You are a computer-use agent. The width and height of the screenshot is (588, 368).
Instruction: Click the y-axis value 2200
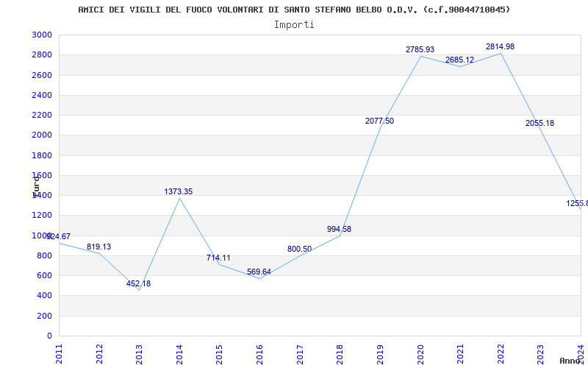click(42, 115)
